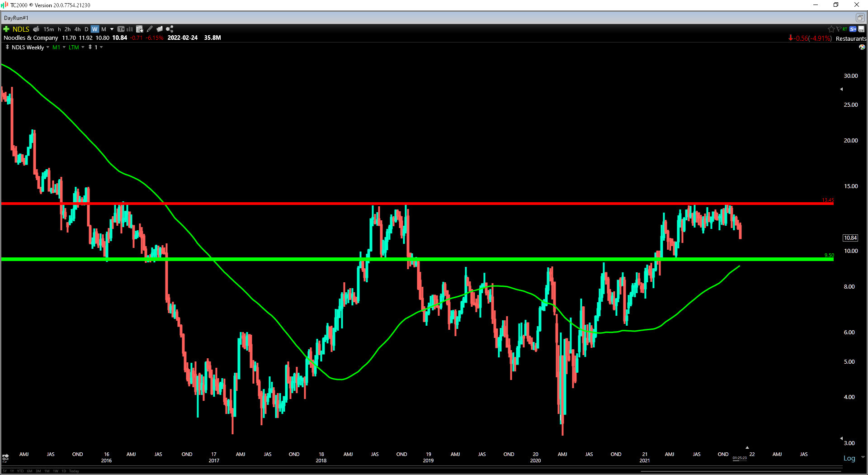This screenshot has width=868, height=475.
Task: Click the volume bars indicator icon
Action: (129, 29)
